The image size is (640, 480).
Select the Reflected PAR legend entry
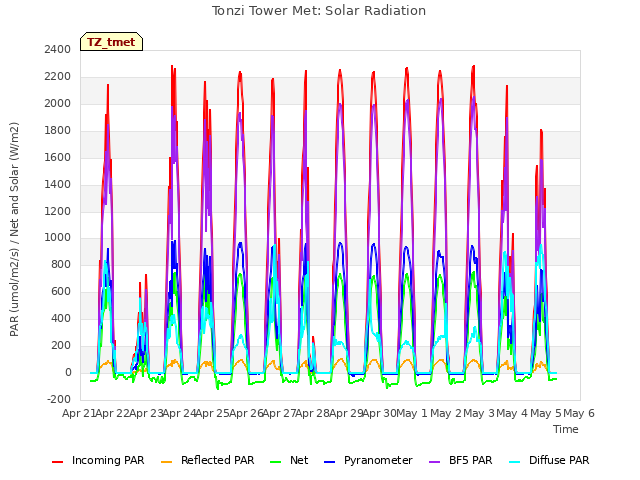click(208, 460)
